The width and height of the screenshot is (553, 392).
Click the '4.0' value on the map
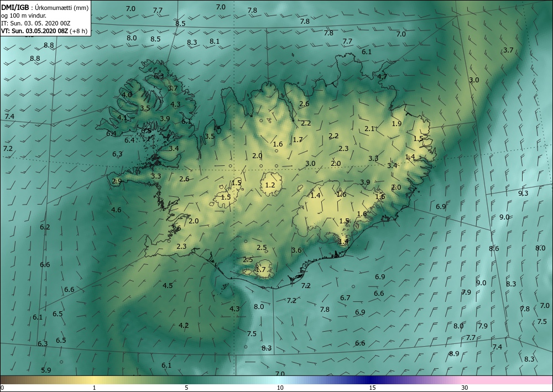click(127, 95)
